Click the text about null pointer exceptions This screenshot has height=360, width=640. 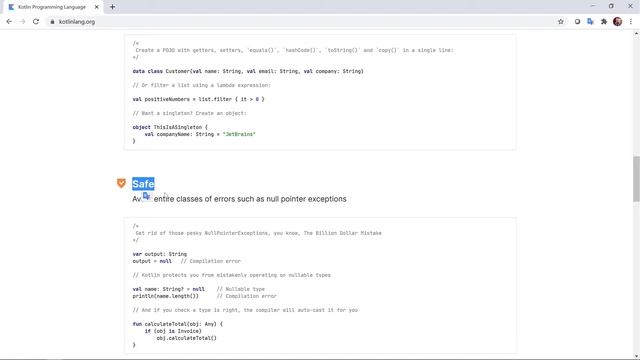239,199
